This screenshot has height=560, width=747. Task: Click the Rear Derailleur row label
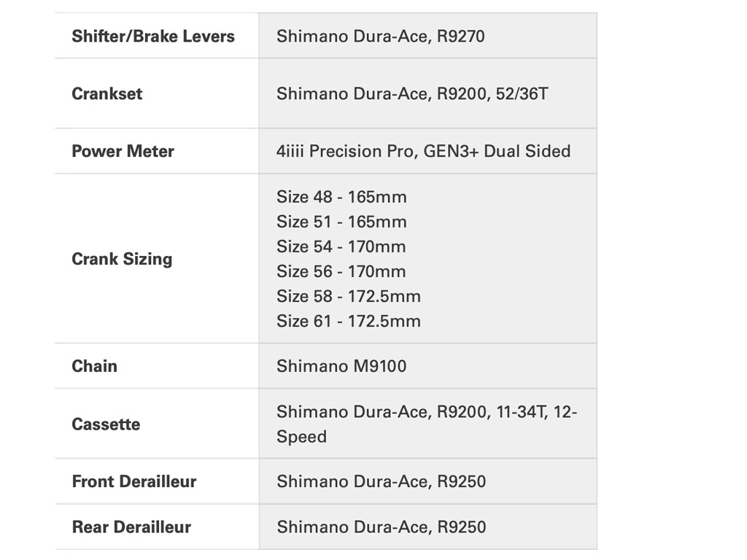coord(131,527)
